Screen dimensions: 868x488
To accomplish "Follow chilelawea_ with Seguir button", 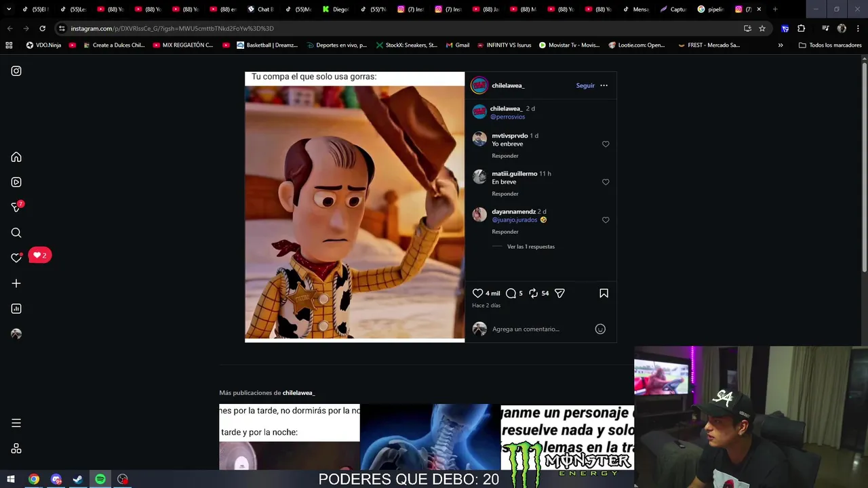I will tap(585, 85).
